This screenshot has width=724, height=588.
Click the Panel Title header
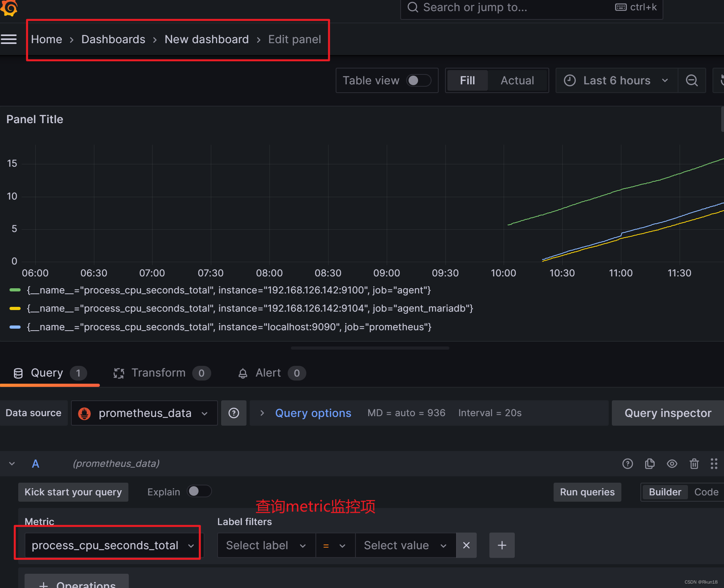coord(35,119)
